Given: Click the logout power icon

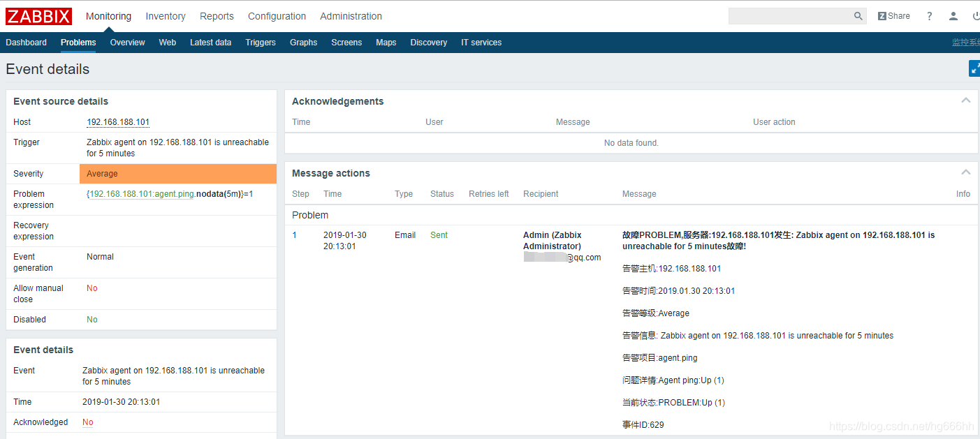Looking at the screenshot, I should click(x=976, y=16).
